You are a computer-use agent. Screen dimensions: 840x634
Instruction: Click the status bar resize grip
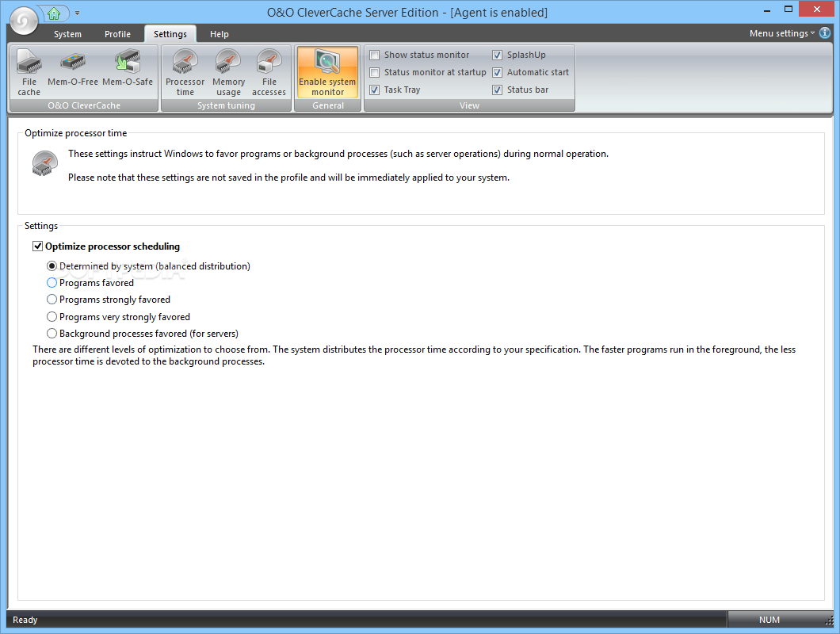pyautogui.click(x=829, y=621)
